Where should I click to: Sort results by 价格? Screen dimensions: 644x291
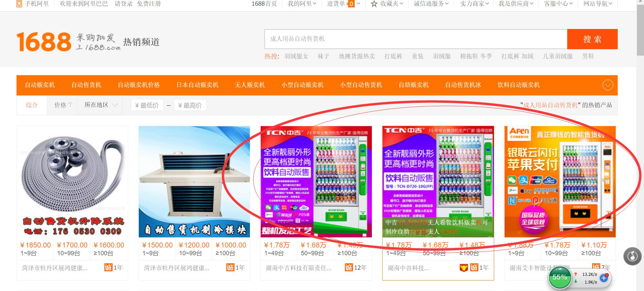coord(63,105)
